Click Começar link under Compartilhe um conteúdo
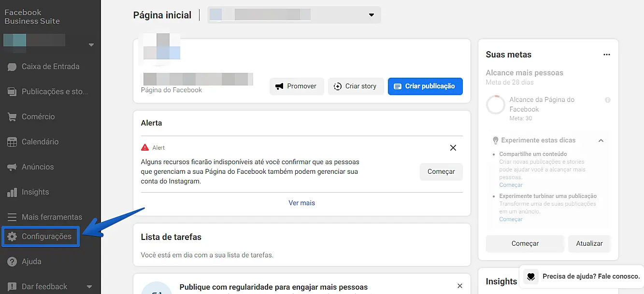Viewport: 644px width, 294px height. pyautogui.click(x=511, y=185)
